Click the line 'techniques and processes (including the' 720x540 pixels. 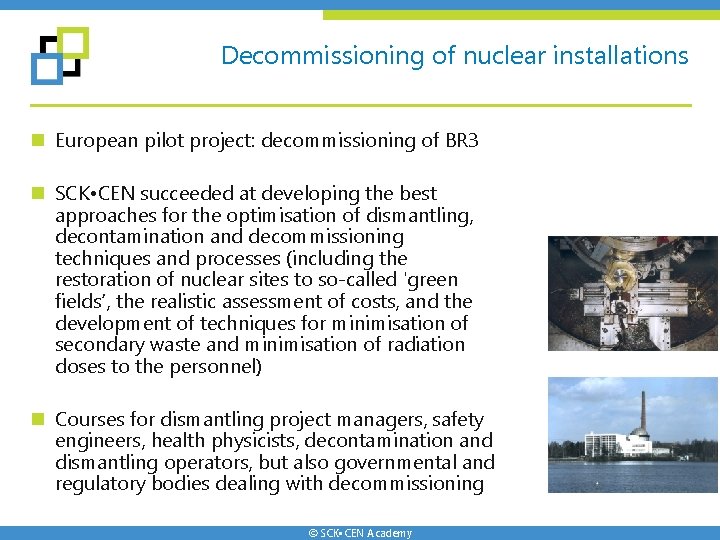(231, 259)
